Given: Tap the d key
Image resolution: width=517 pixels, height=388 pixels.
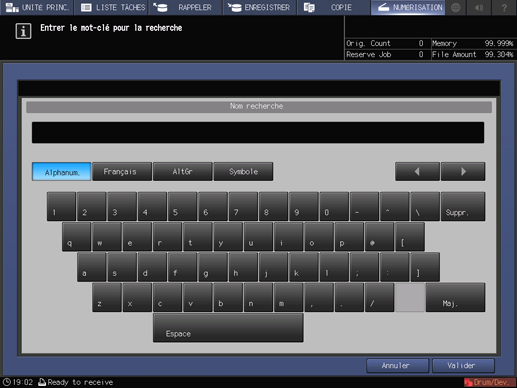Looking at the screenshot, I should point(152,267).
